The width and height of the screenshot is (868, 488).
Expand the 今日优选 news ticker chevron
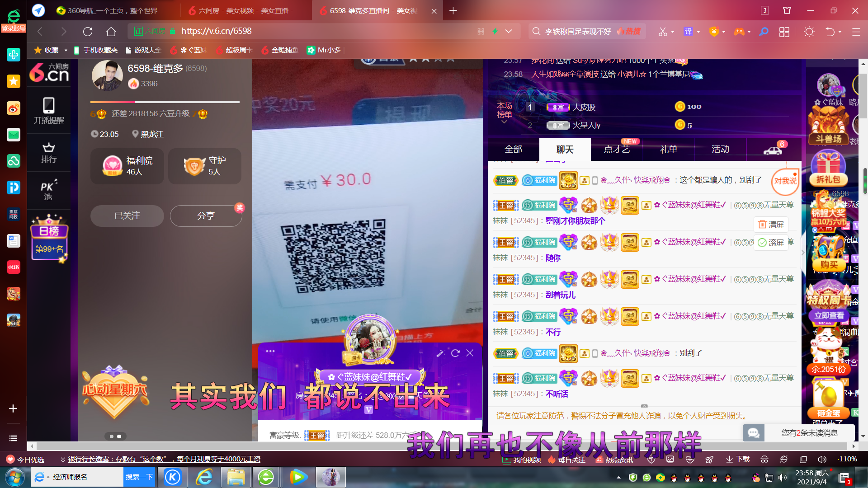pyautogui.click(x=63, y=460)
